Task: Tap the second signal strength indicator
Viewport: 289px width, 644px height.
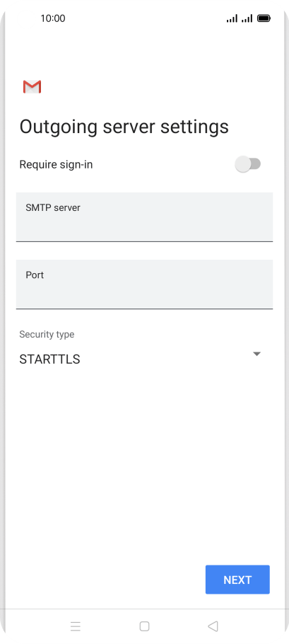Action: pos(247,18)
